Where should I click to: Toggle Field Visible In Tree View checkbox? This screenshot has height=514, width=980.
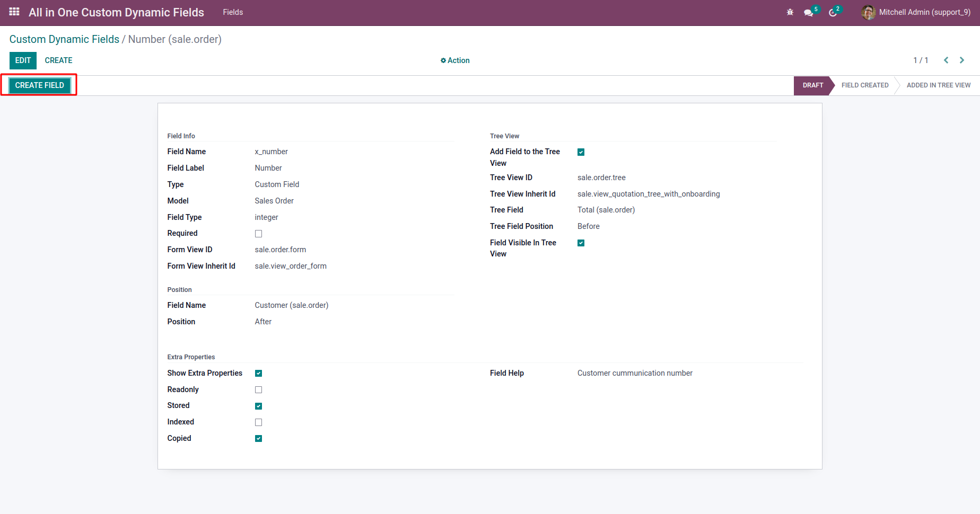[x=581, y=243]
